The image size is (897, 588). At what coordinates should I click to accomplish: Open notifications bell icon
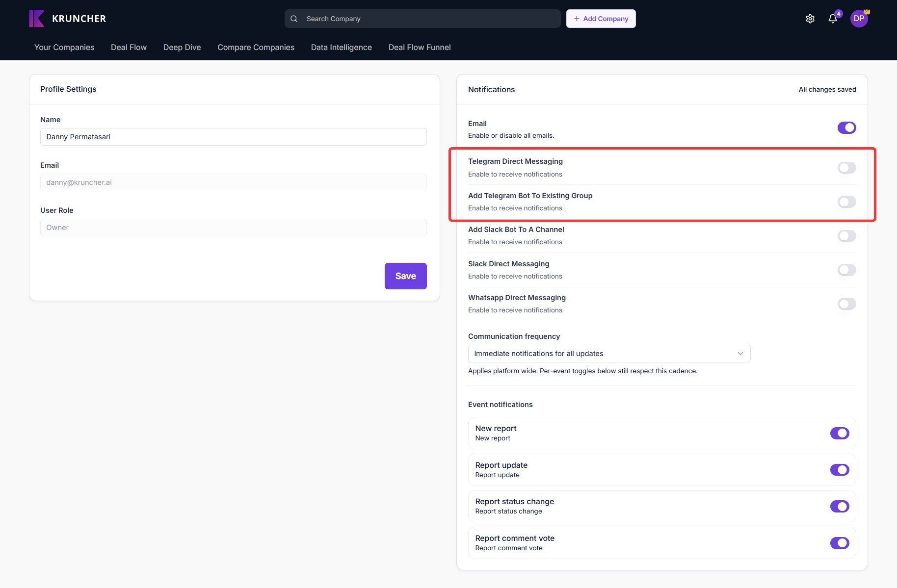pos(832,19)
